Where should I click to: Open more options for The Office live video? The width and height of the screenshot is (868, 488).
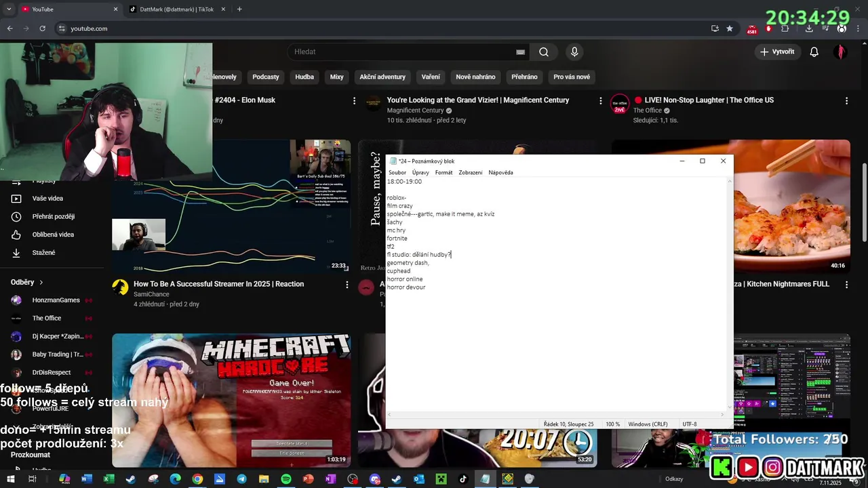(846, 101)
